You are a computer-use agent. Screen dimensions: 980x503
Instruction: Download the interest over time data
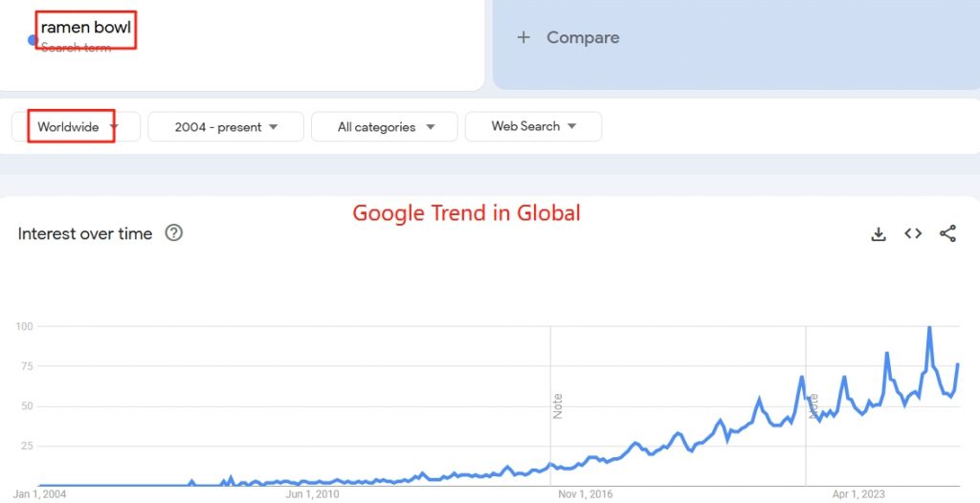879,234
